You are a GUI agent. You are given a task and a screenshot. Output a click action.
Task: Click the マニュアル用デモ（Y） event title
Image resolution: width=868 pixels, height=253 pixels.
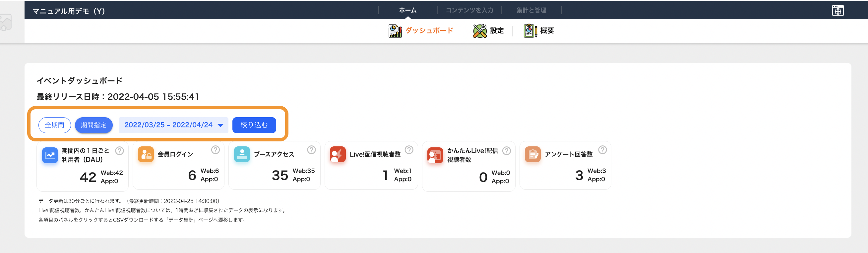(x=69, y=11)
